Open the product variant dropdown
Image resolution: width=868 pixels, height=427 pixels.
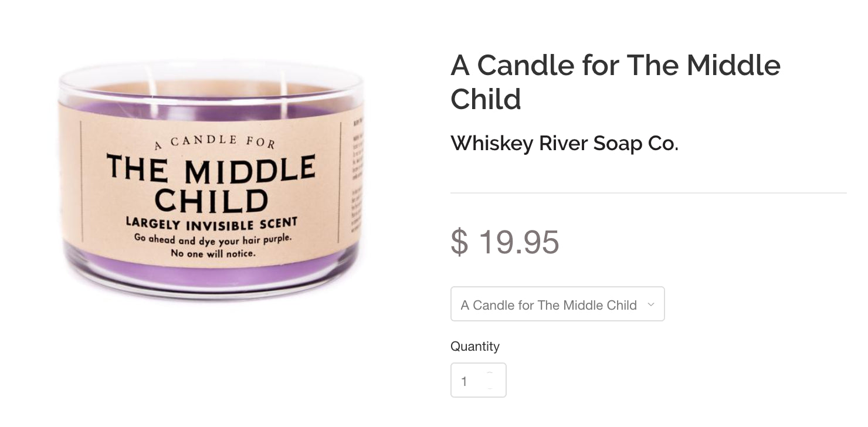click(557, 304)
